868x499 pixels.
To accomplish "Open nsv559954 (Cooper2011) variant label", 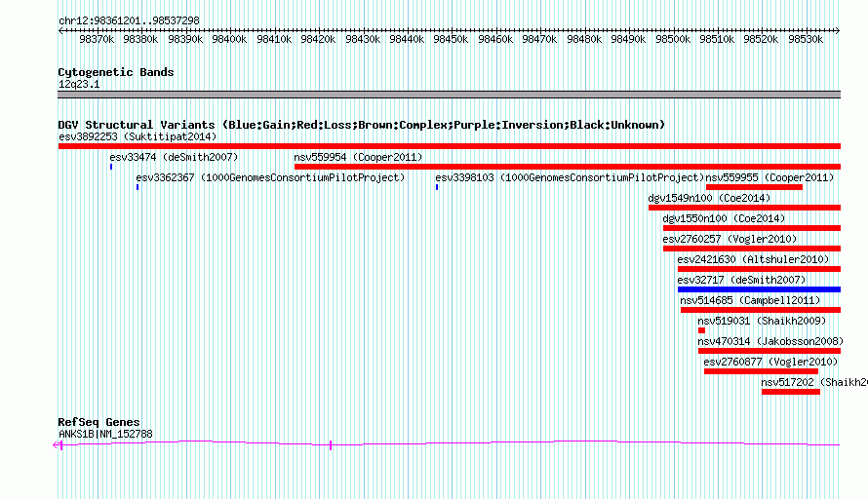I will tap(358, 157).
